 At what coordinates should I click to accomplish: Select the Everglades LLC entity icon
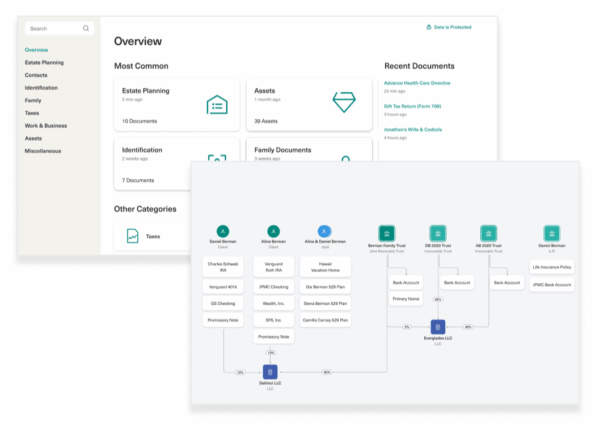437,326
